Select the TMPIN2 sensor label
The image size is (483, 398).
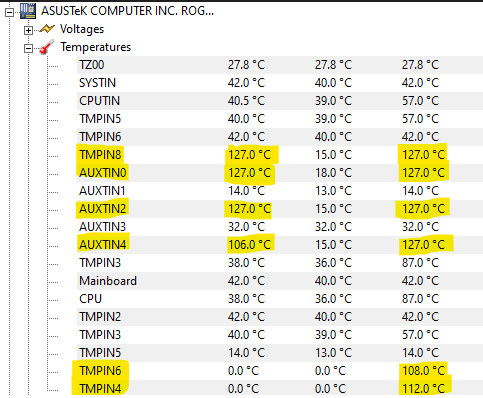(100, 317)
